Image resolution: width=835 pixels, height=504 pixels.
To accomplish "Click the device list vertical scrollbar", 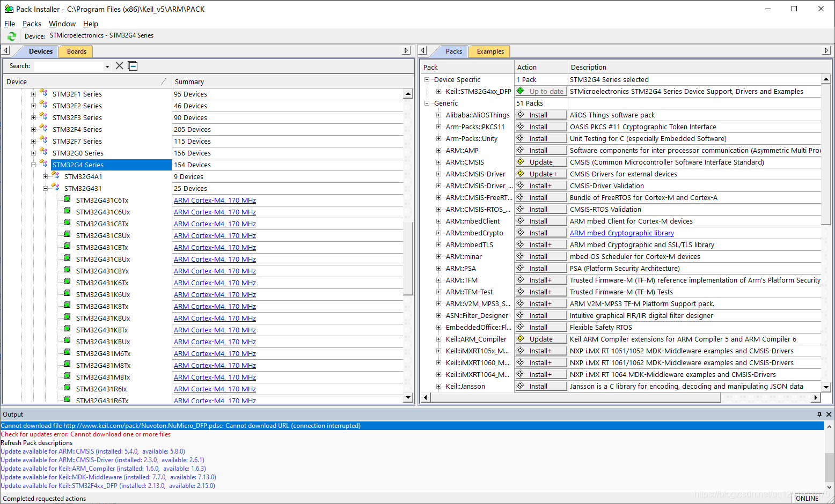I will 408,258.
